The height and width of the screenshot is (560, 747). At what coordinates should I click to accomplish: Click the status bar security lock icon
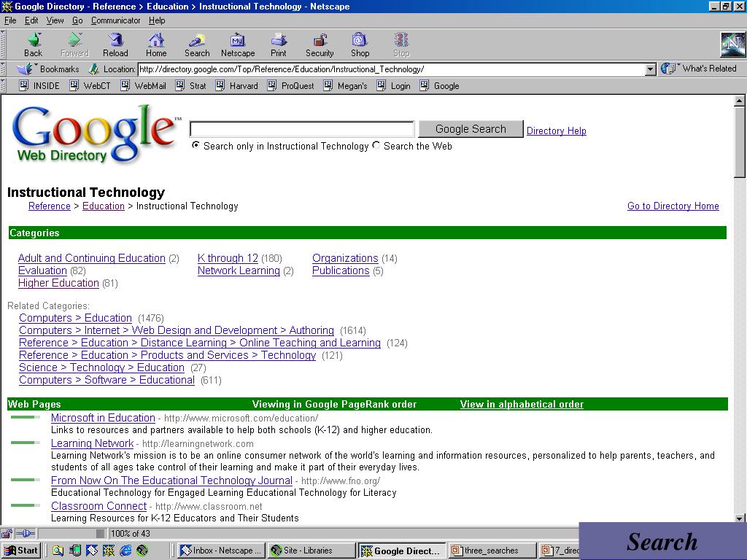(7, 533)
